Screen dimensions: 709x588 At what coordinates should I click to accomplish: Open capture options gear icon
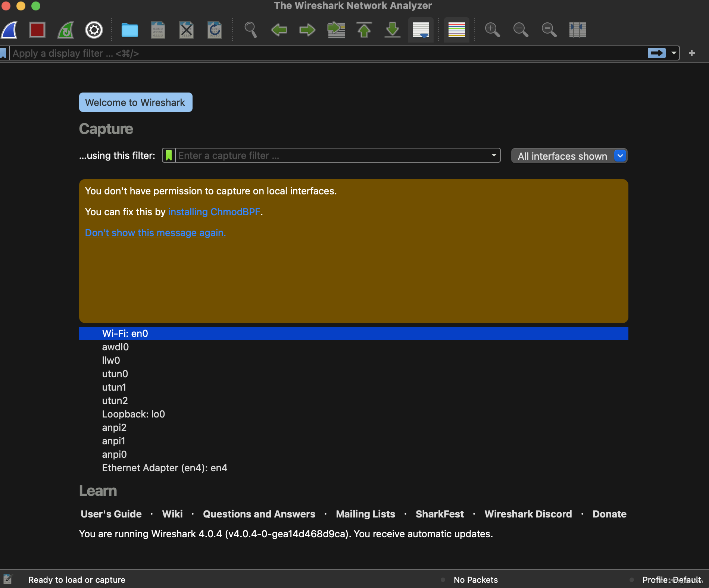click(x=94, y=30)
